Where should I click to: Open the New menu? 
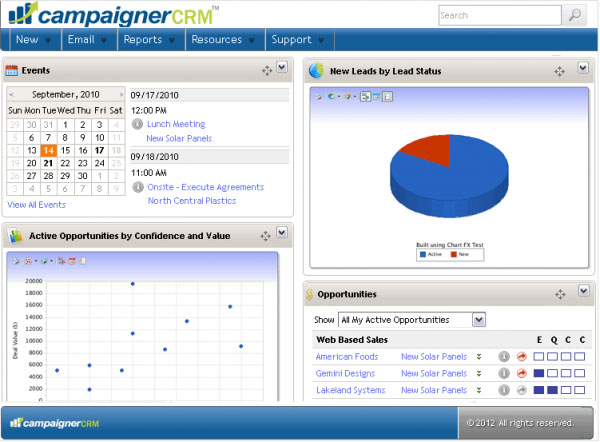pyautogui.click(x=33, y=39)
